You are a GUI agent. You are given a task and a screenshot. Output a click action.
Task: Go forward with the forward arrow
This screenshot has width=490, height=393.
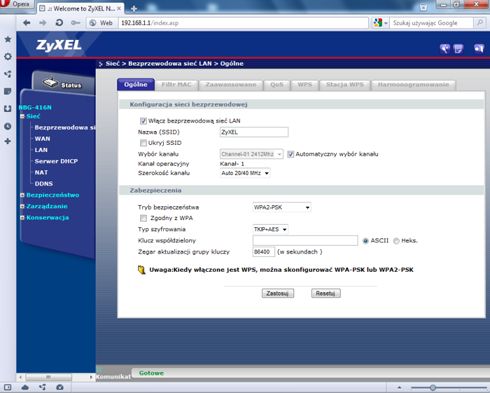coord(43,23)
